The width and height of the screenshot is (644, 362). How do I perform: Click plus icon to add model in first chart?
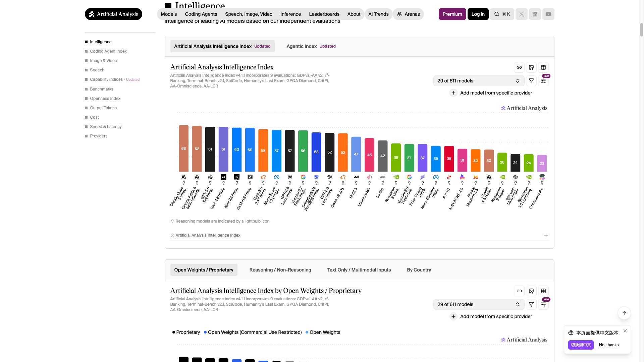[x=453, y=93]
